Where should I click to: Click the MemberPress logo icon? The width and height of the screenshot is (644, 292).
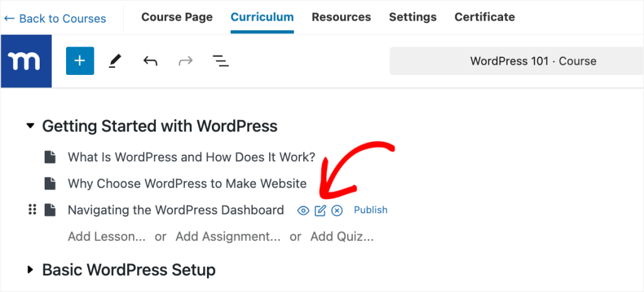26,61
